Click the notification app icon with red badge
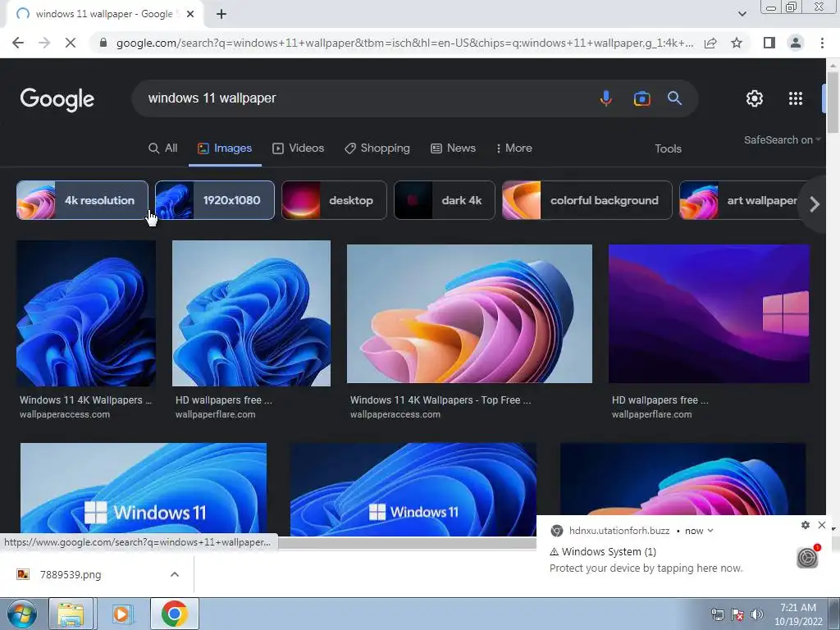840x630 pixels. coord(808,557)
